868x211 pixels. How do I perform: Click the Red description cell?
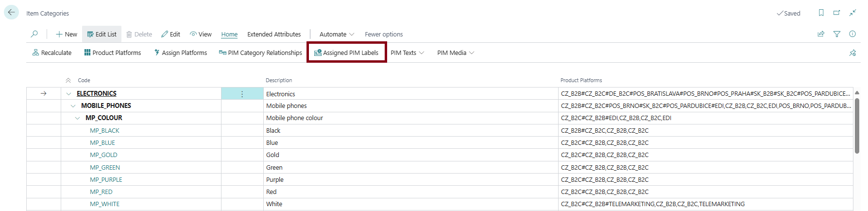(411, 192)
